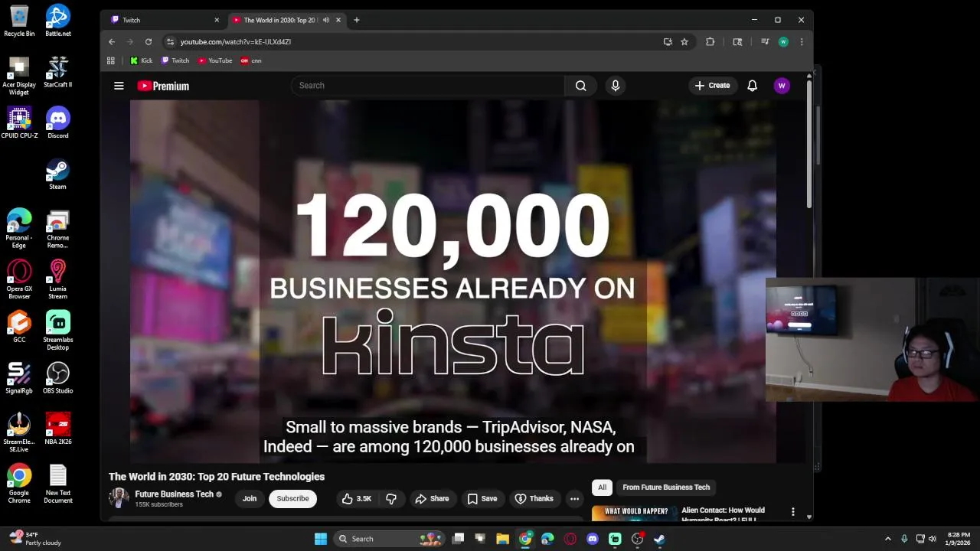Open Chrome three-dot menu
The height and width of the screenshot is (551, 980).
tap(802, 42)
